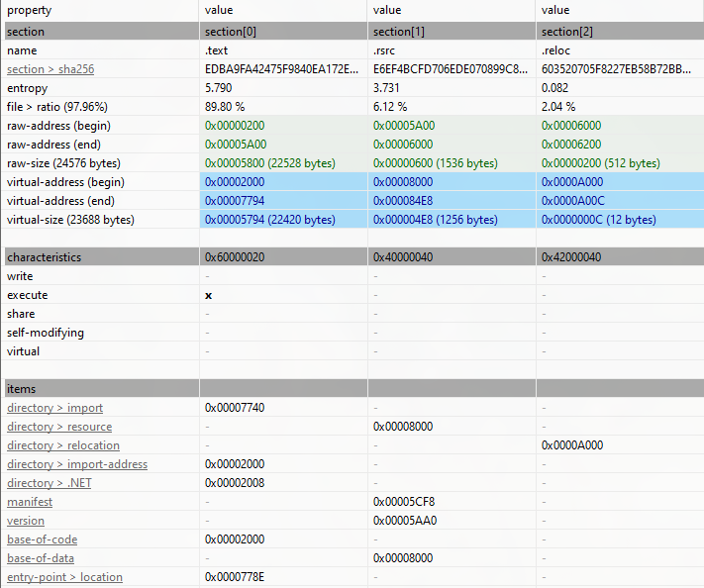Viewport: 704px width, 588px height.
Task: Open the base-of-data link
Action: click(41, 558)
